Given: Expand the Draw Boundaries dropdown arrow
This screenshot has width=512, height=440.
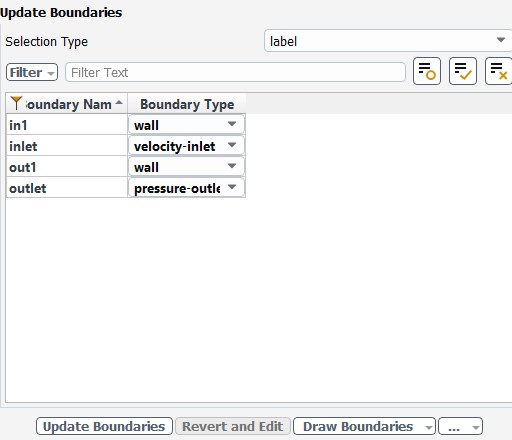Looking at the screenshot, I should [x=428, y=427].
